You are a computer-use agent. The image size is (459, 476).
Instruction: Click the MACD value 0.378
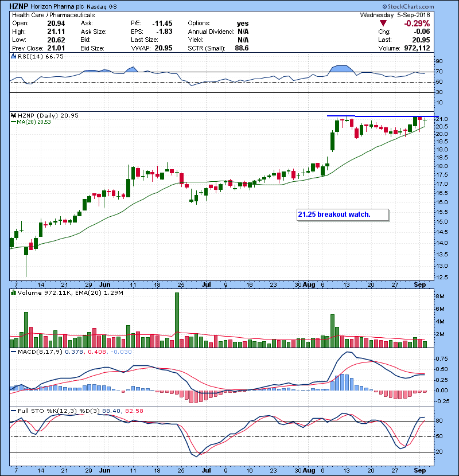point(74,352)
